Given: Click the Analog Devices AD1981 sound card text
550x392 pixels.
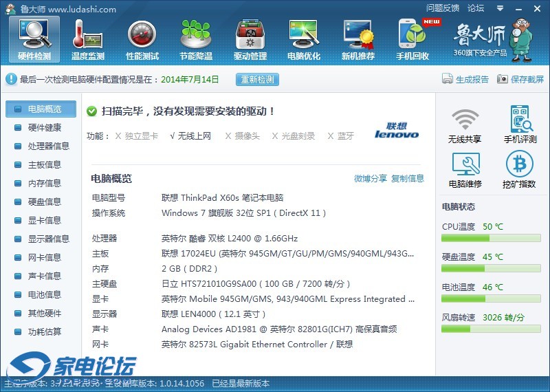Looking at the screenshot, I should pyautogui.click(x=279, y=329).
